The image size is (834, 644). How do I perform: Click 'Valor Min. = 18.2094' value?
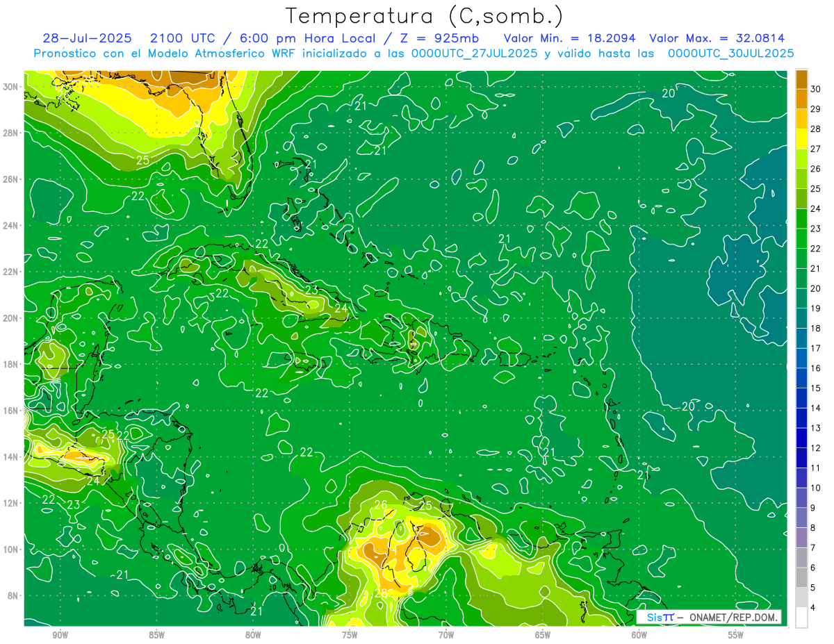click(569, 38)
